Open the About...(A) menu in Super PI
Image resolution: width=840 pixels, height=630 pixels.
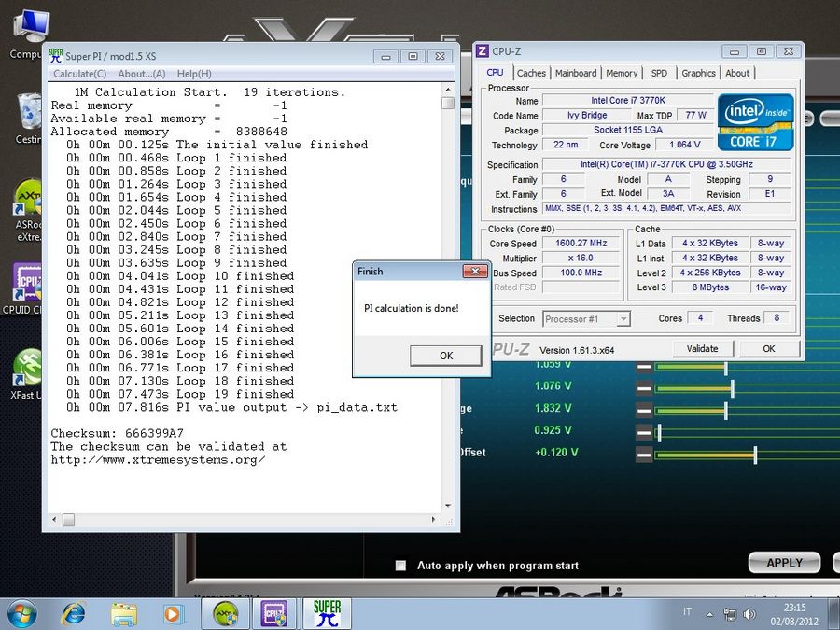coord(142,74)
